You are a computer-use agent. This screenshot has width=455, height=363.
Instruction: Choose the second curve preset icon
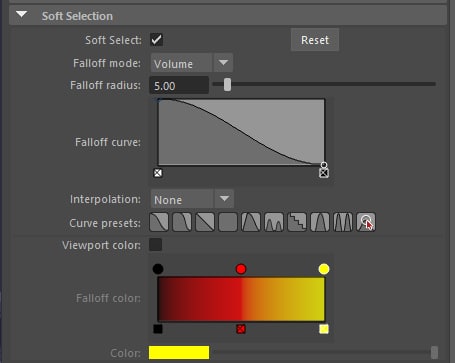(182, 222)
